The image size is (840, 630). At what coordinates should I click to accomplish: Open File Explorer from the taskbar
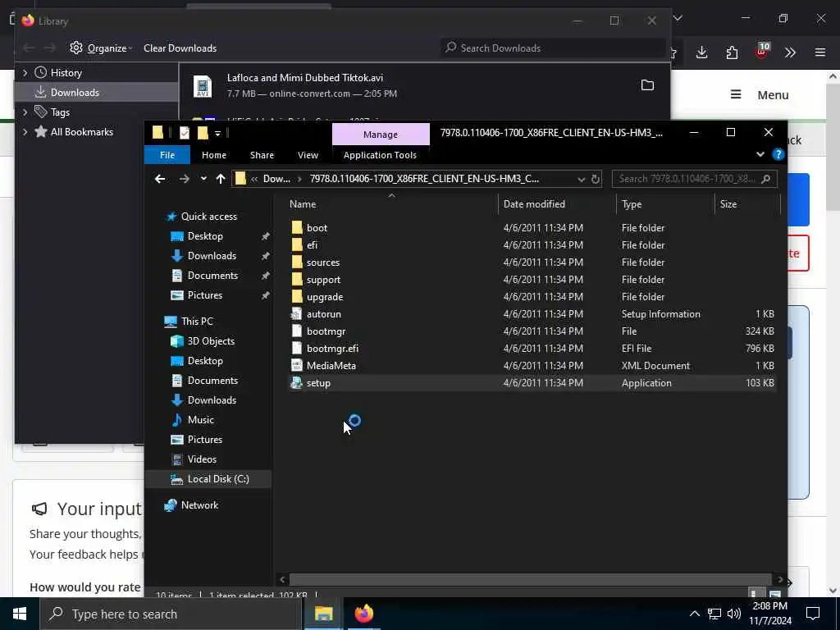click(323, 614)
